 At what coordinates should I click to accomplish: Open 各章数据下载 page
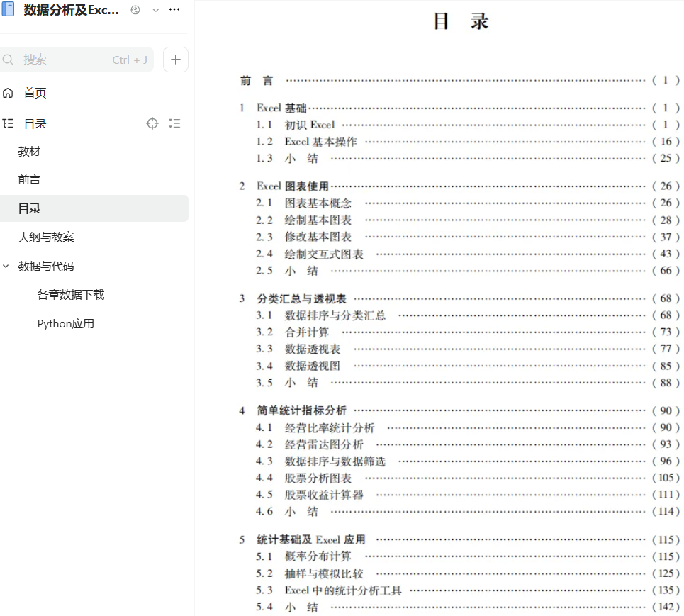tap(71, 294)
